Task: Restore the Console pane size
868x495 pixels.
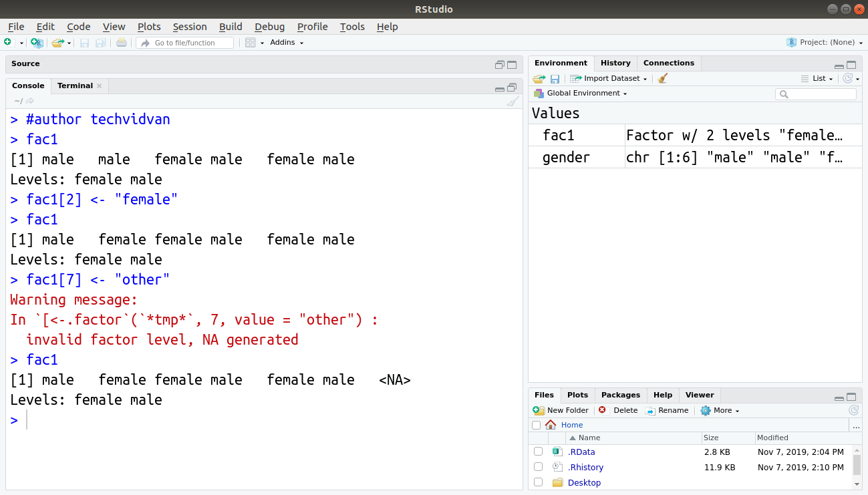Action: 512,88
